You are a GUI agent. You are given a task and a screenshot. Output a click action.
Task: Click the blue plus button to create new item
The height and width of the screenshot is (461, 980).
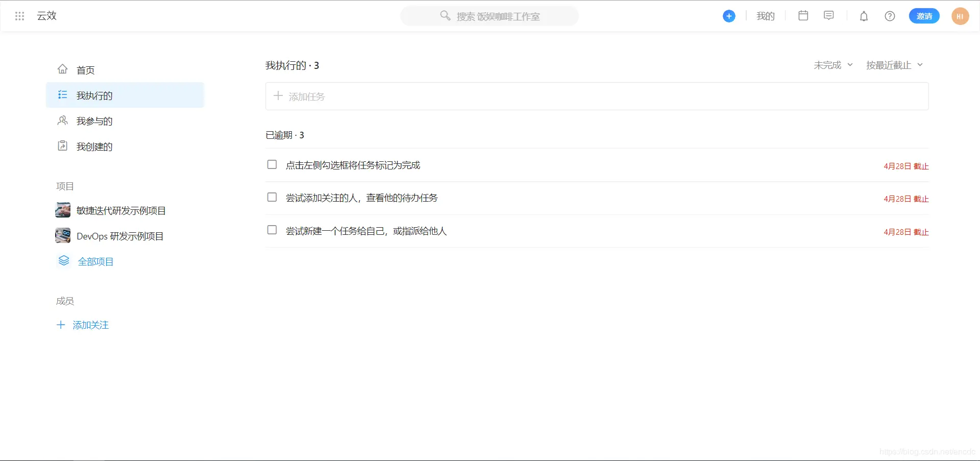[729, 16]
